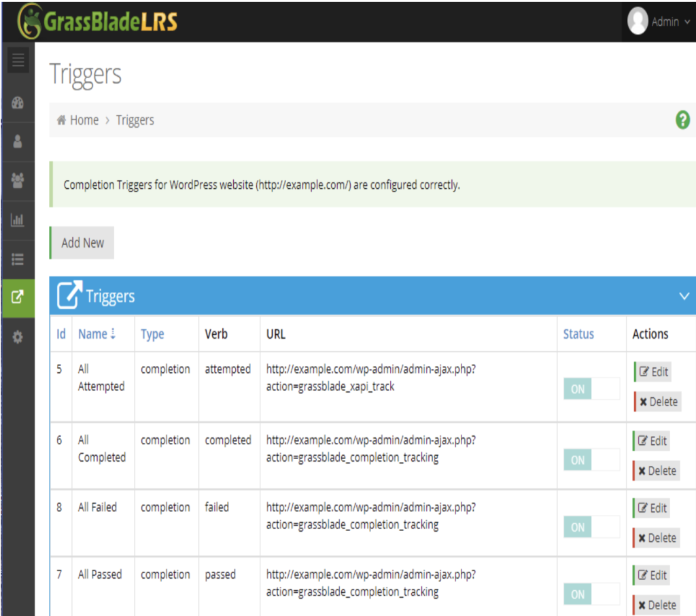Sort table by Name column
This screenshot has width=696, height=616.
pos(97,334)
